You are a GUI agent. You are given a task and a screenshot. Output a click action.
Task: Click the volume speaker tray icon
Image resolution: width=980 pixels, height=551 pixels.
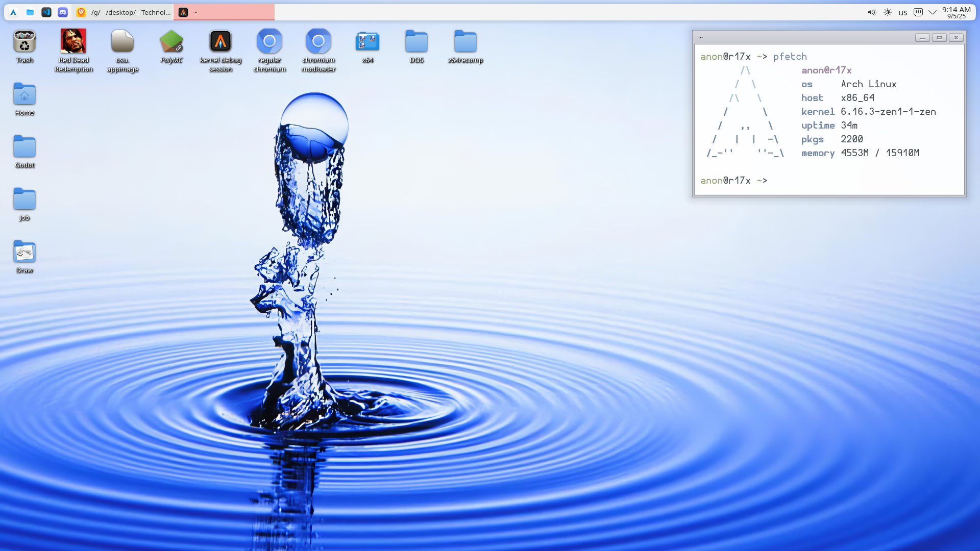[872, 12]
